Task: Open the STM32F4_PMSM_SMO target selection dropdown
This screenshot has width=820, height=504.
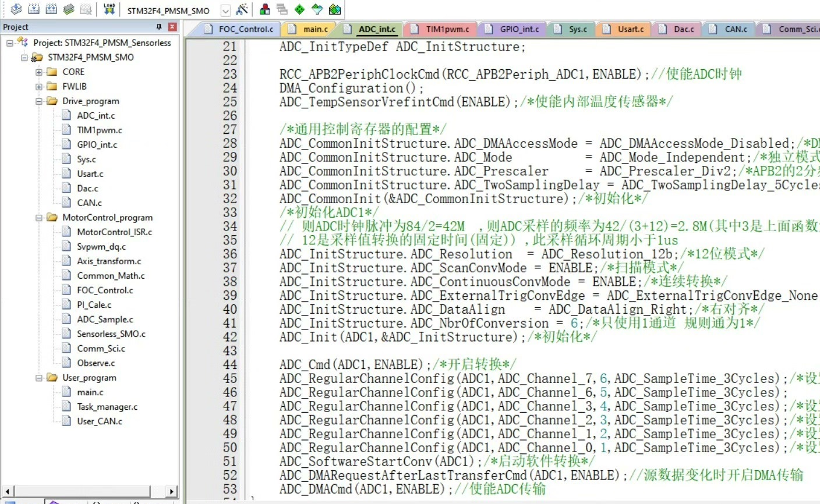Action: [225, 10]
